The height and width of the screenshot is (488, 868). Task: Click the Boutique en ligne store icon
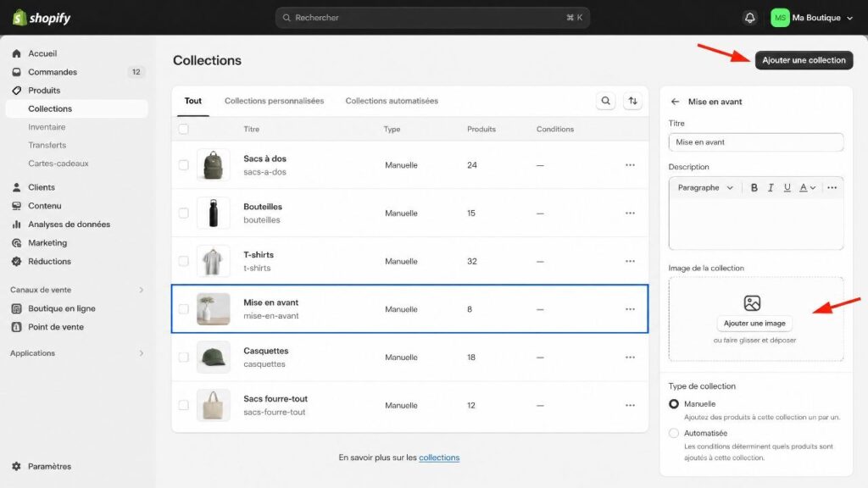pyautogui.click(x=17, y=308)
